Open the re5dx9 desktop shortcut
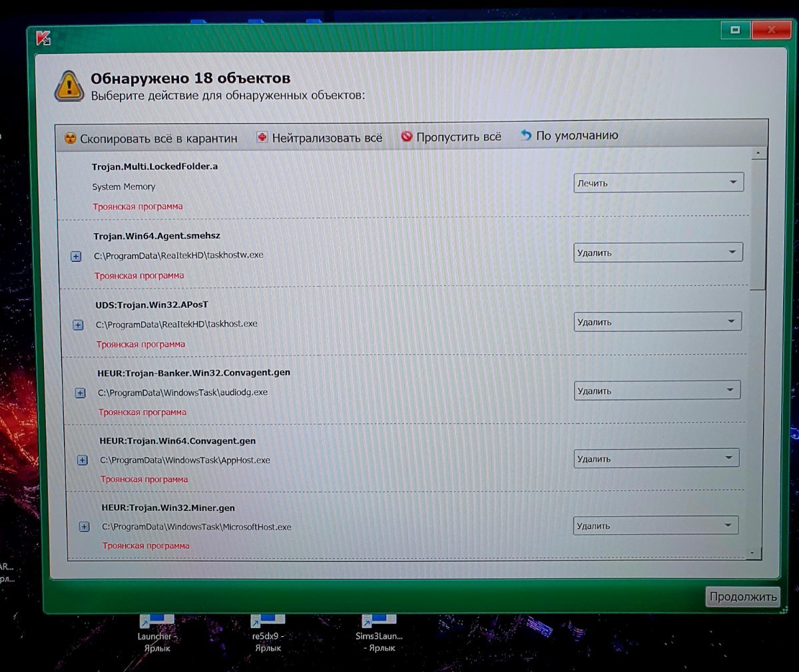This screenshot has height=672, width=799. click(x=268, y=633)
